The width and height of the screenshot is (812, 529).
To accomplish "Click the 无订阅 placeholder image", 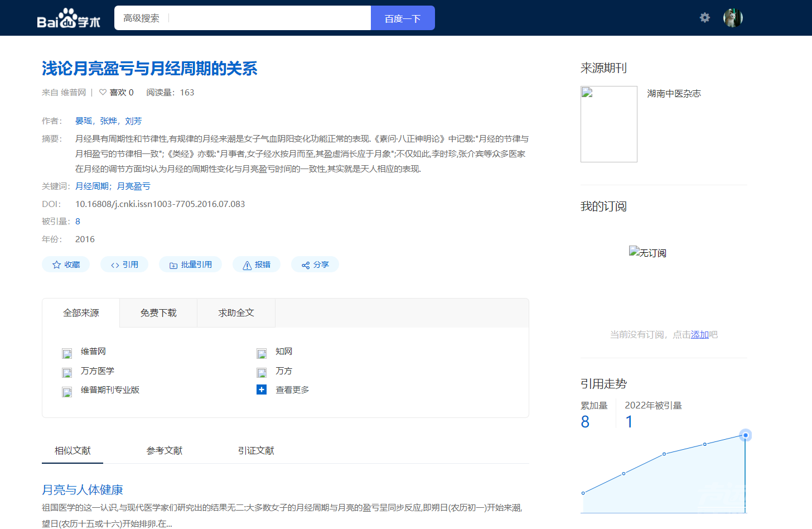I will [647, 252].
